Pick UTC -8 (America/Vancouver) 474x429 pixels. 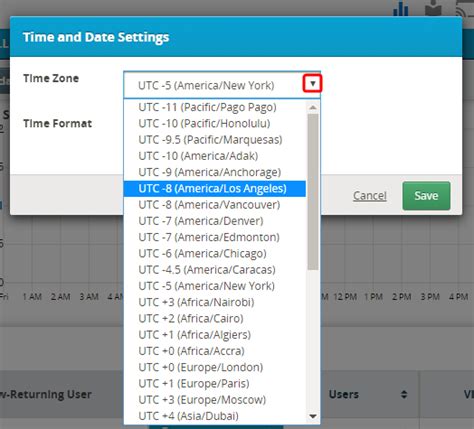215,205
